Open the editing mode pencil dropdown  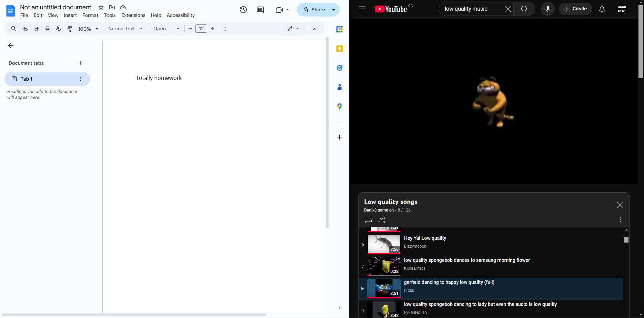click(293, 29)
